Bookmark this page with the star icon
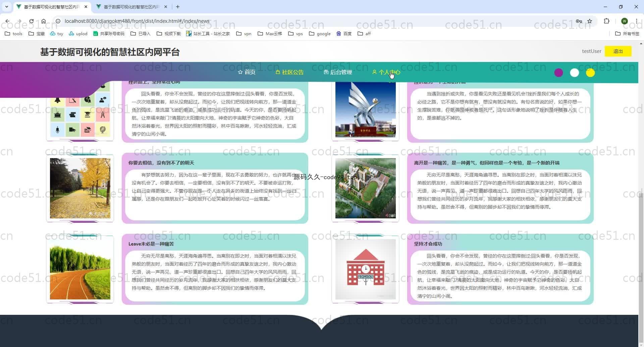 coord(590,21)
